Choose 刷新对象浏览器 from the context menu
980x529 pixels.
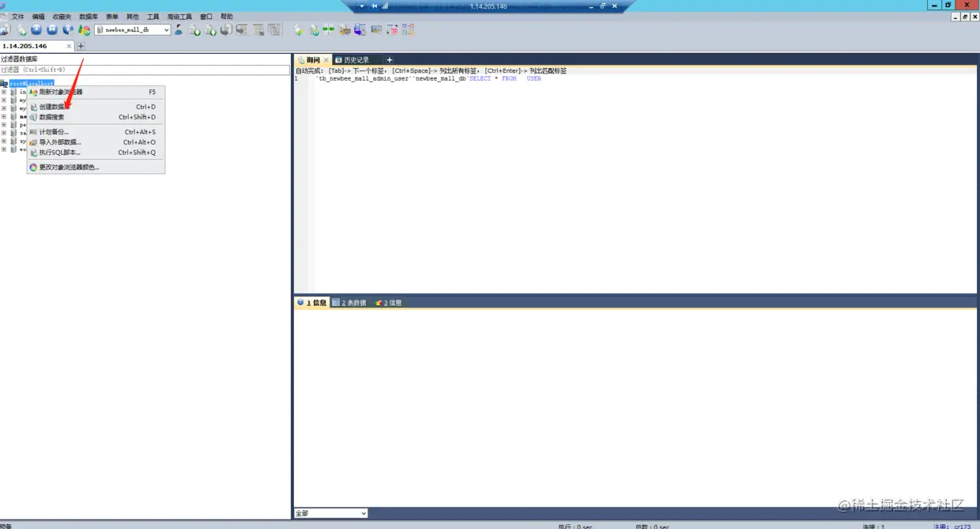click(x=96, y=92)
